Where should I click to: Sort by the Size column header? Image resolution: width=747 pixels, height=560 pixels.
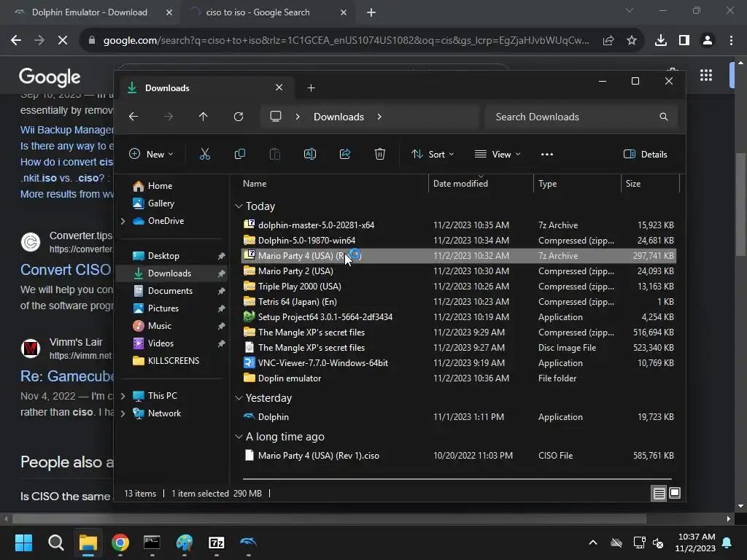point(632,184)
